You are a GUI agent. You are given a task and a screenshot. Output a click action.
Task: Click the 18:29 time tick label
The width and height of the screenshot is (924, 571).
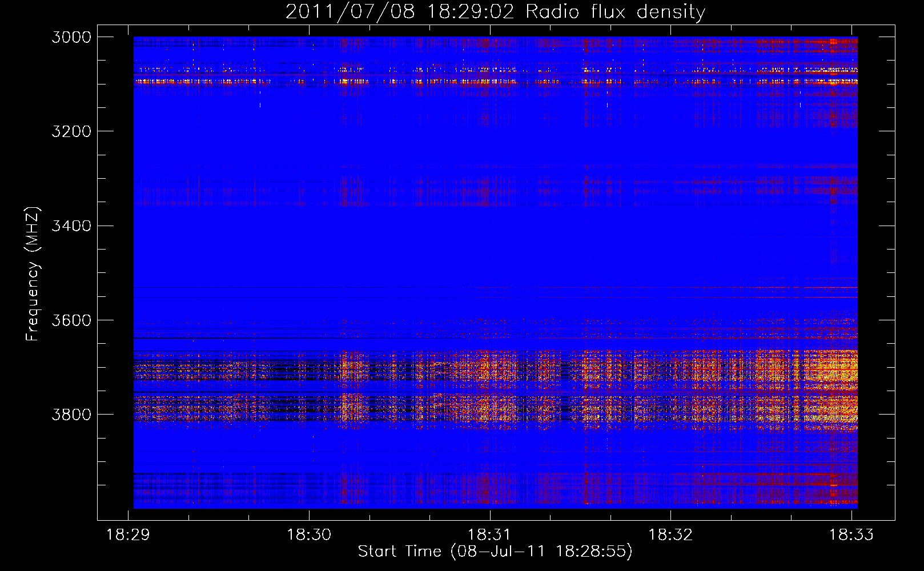tap(128, 534)
